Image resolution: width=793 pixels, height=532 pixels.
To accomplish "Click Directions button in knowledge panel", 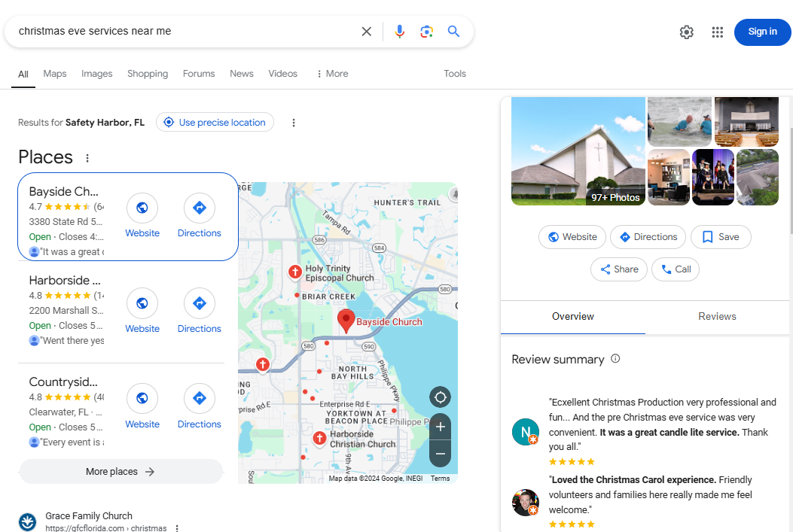I will (x=648, y=237).
